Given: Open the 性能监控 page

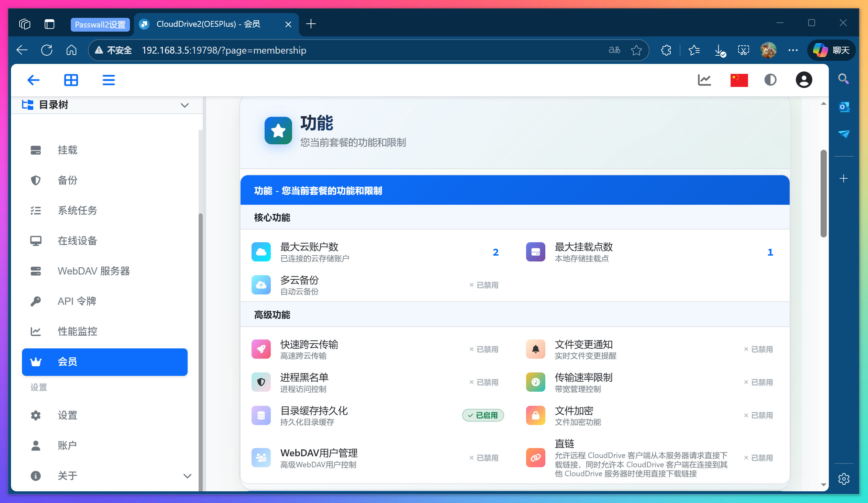Looking at the screenshot, I should (x=78, y=331).
